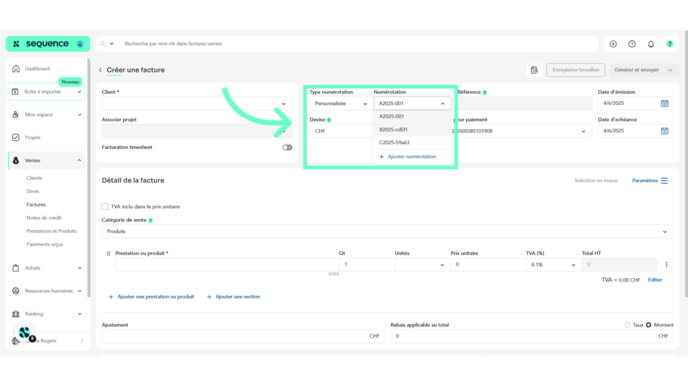688x387 pixels.
Task: Click Enregistrer brouillon button
Action: [x=576, y=70]
